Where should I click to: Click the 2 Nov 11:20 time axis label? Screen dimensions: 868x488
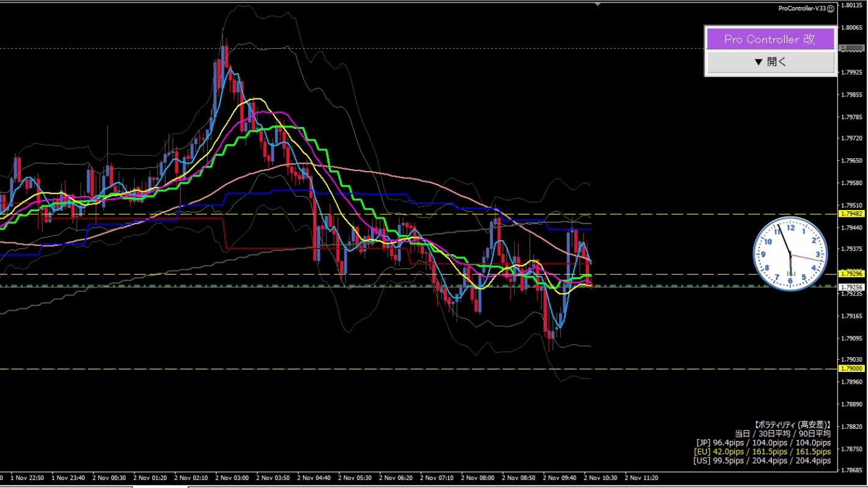pyautogui.click(x=642, y=478)
